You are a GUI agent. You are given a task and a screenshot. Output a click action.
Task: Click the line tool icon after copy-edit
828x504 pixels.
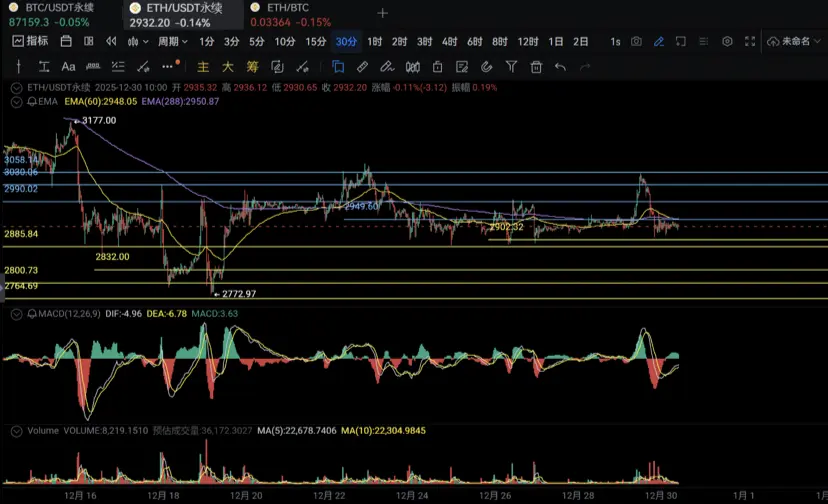click(302, 67)
